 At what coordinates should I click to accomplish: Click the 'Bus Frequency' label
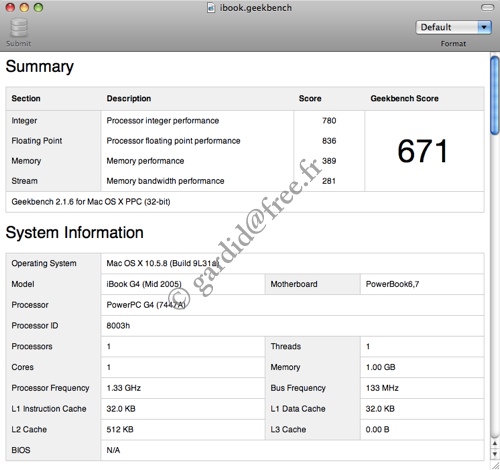click(298, 388)
